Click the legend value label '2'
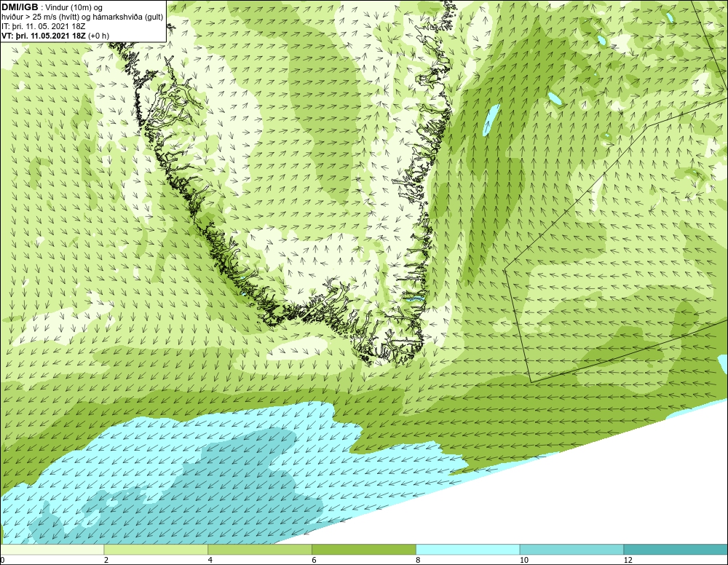Image resolution: width=728 pixels, height=565 pixels. point(106,561)
